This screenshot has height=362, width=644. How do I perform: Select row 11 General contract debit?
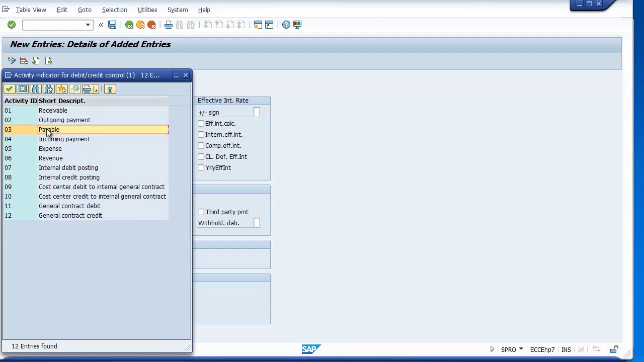click(x=86, y=206)
